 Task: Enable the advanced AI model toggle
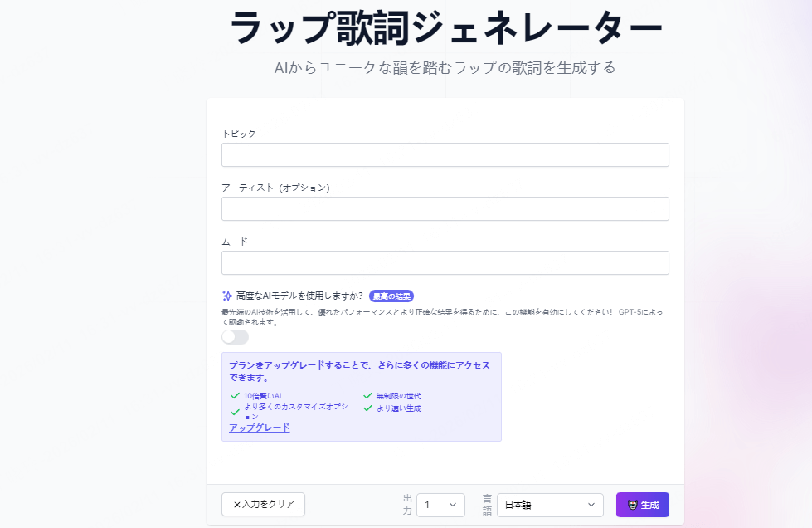[x=235, y=336]
